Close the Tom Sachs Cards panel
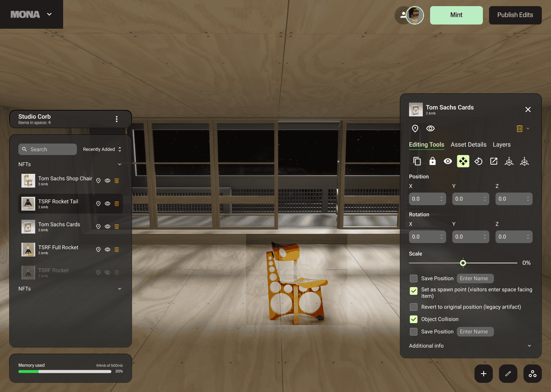 click(528, 109)
